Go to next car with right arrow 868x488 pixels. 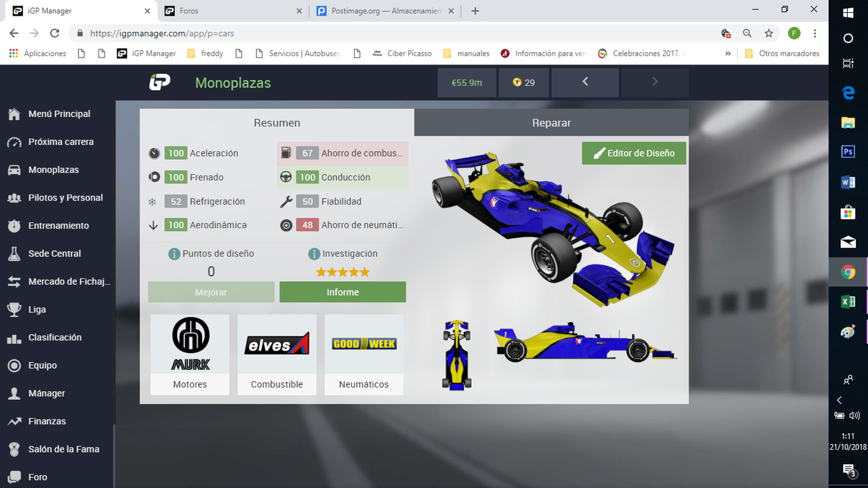(655, 82)
